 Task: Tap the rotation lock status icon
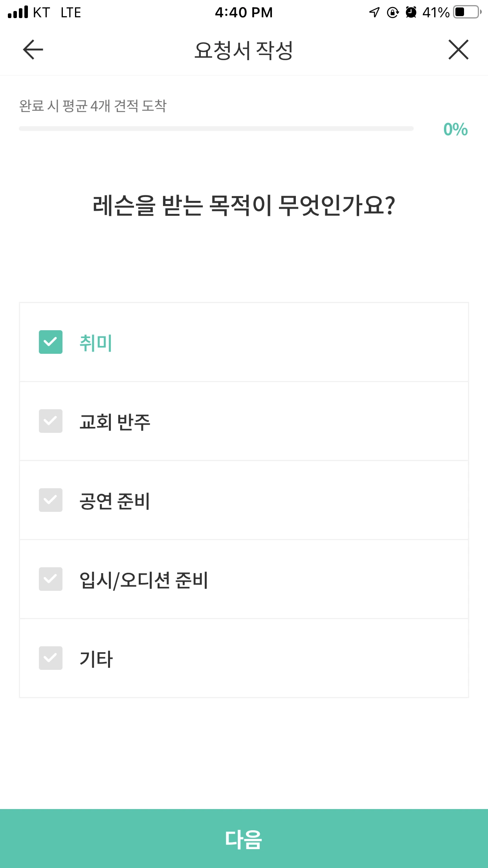(x=393, y=13)
